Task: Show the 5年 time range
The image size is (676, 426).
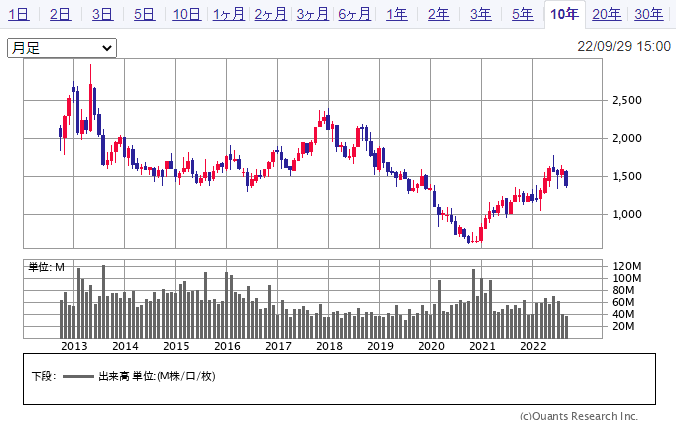Action: coord(523,14)
